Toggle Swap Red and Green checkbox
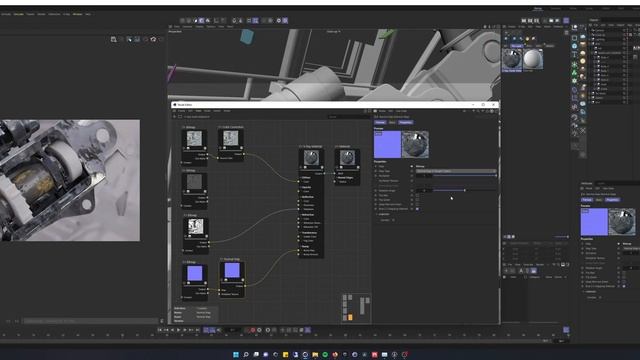The image size is (640, 360). (x=417, y=204)
